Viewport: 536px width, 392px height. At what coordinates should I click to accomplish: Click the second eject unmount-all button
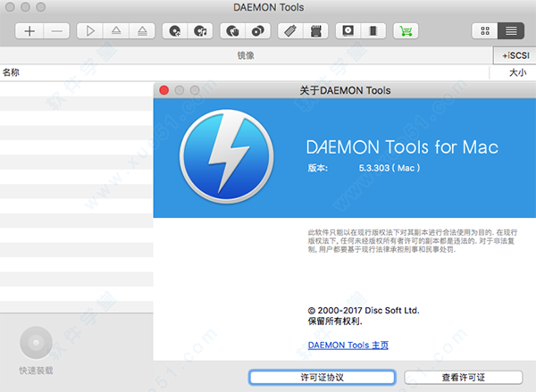pos(142,31)
